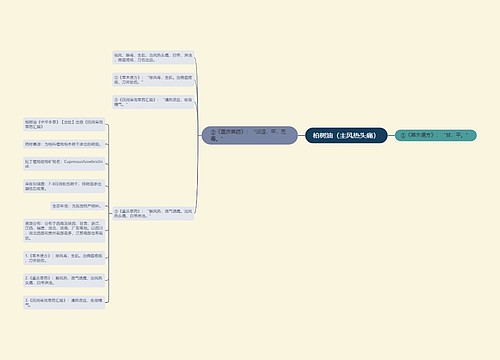Select leaf 2.《重庆草药》 驱风热
Viewport: 500px width, 360px height.
tap(64, 280)
